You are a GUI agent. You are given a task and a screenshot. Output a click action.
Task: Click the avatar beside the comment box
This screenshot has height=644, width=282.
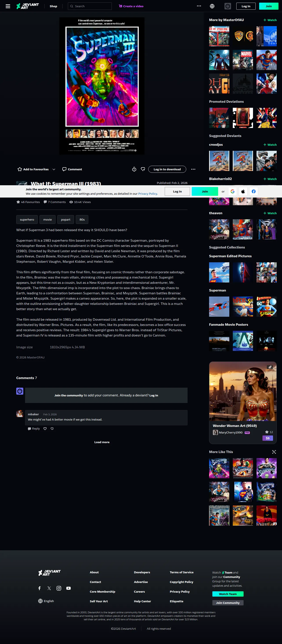pos(20,391)
